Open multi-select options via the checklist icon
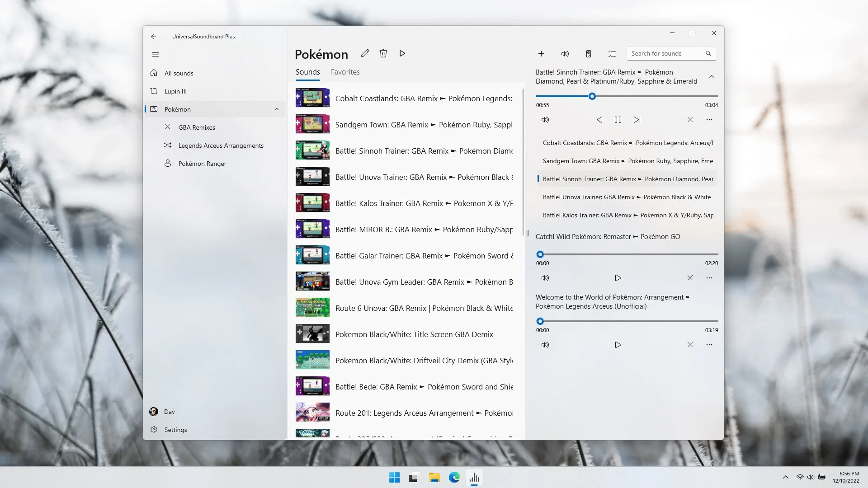Image resolution: width=868 pixels, height=488 pixels. (x=612, y=53)
